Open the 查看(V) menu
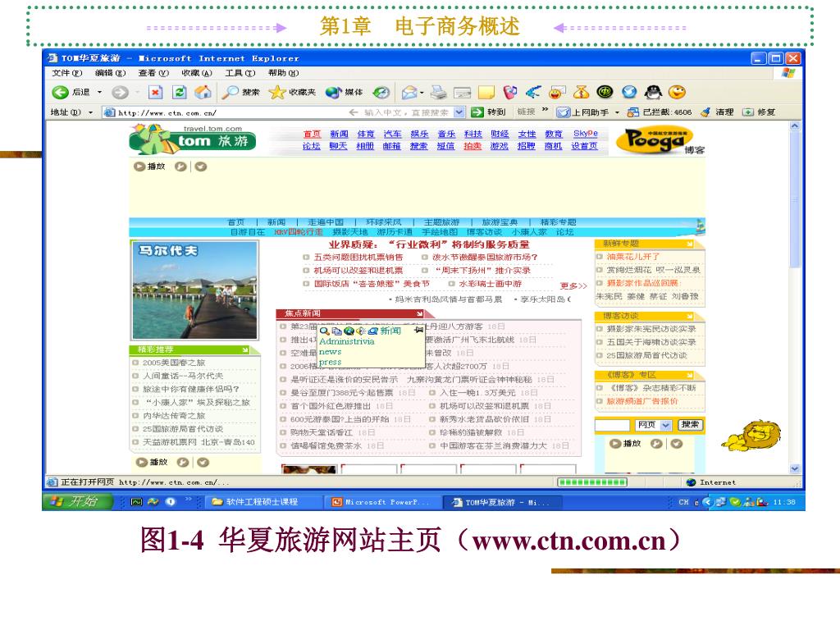840x630 pixels. [153, 73]
